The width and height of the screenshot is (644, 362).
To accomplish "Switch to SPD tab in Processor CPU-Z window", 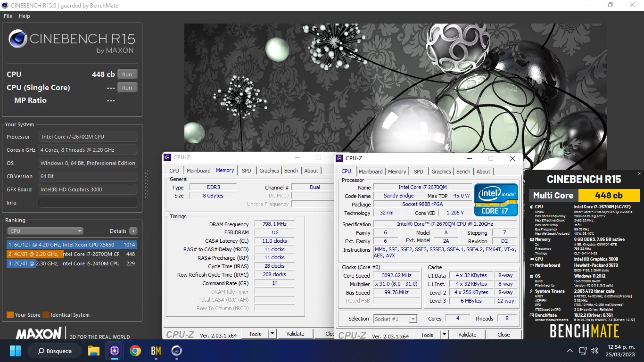I will [x=419, y=172].
